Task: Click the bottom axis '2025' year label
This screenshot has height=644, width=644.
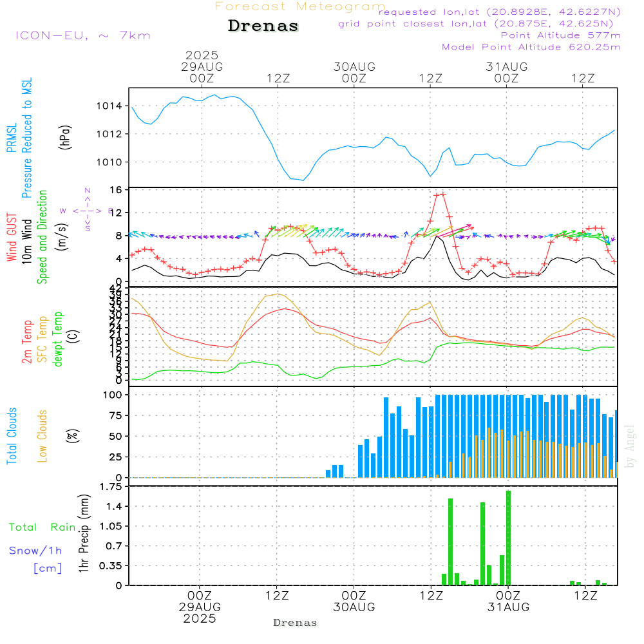Action: tap(200, 618)
